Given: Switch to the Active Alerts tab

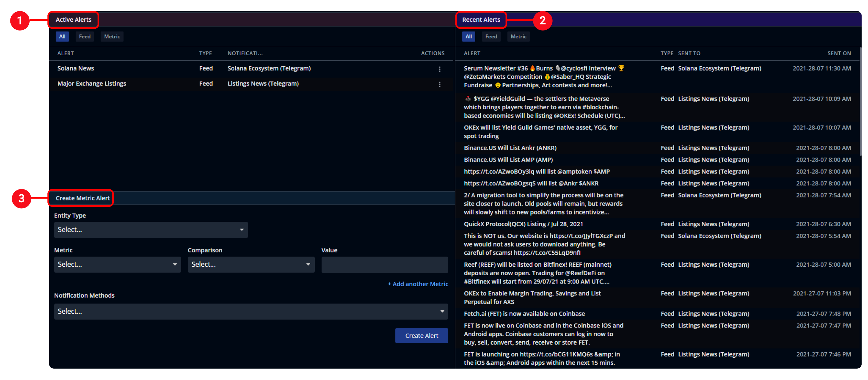Looking at the screenshot, I should pyautogui.click(x=73, y=20).
